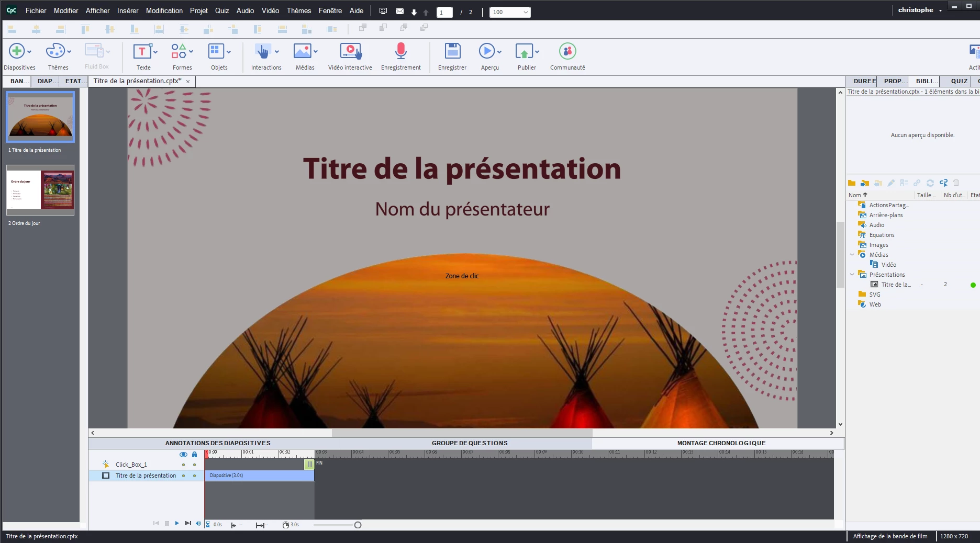
Task: Play the timeline with the blue play button
Action: pos(177,523)
